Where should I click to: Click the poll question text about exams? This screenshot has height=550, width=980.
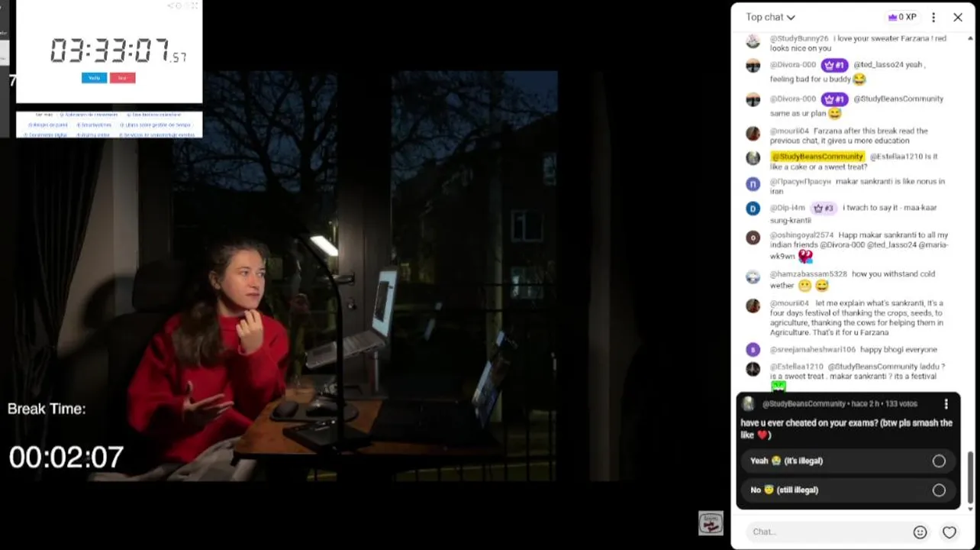pyautogui.click(x=846, y=429)
